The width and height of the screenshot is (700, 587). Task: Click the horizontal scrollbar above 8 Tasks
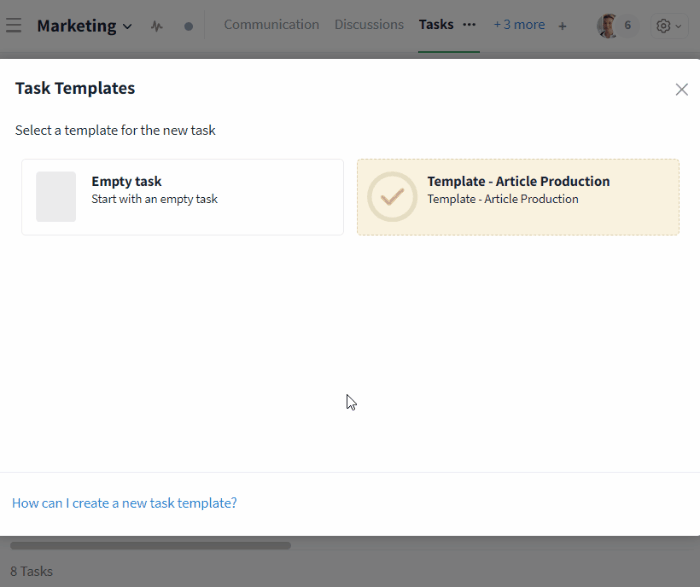coord(150,546)
